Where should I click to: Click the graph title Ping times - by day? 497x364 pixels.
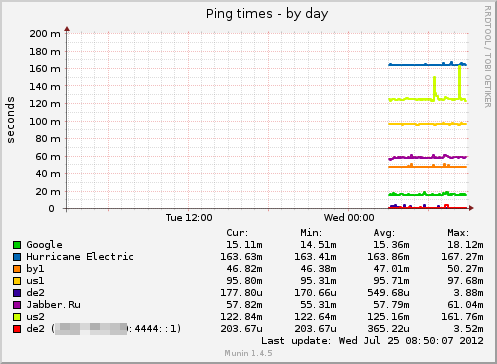click(x=267, y=14)
